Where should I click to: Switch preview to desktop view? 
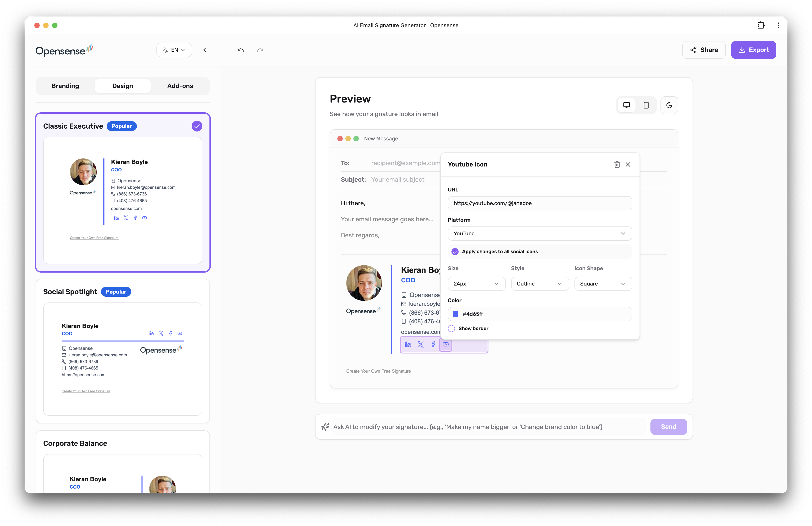pos(626,105)
